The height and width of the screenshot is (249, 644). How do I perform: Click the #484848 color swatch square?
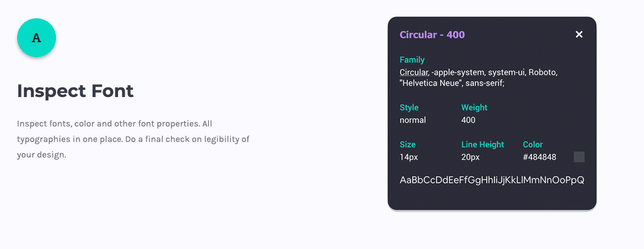(579, 157)
